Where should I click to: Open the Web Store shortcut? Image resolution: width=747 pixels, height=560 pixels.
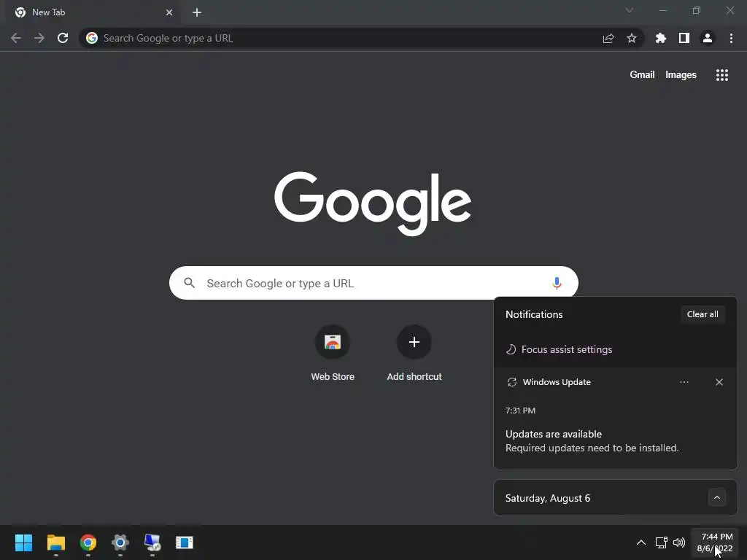333,353
